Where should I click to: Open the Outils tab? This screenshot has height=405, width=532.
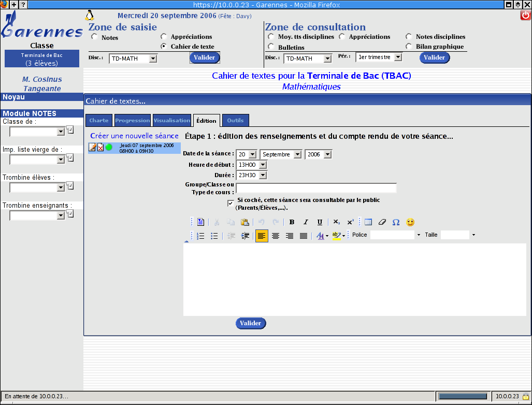pyautogui.click(x=235, y=120)
